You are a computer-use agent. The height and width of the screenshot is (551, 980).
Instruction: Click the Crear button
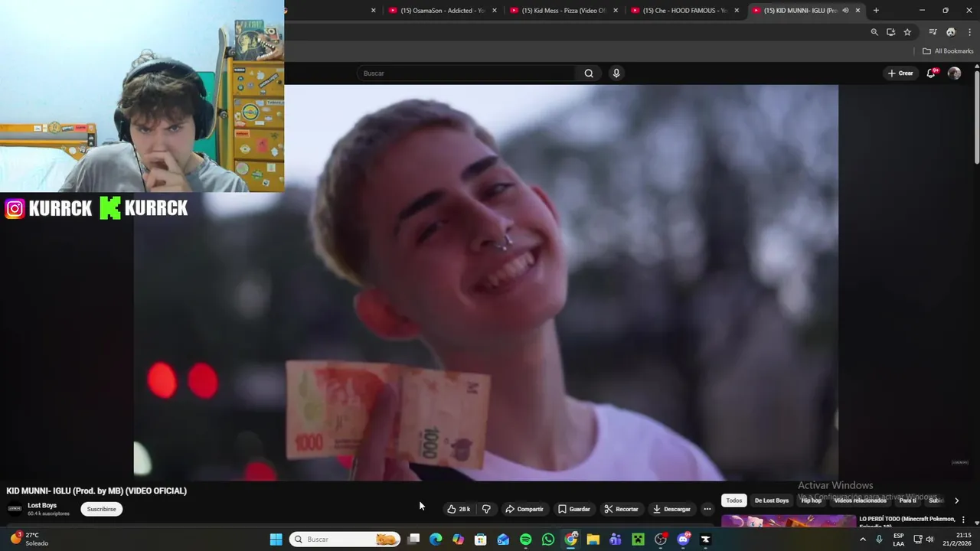pyautogui.click(x=900, y=73)
